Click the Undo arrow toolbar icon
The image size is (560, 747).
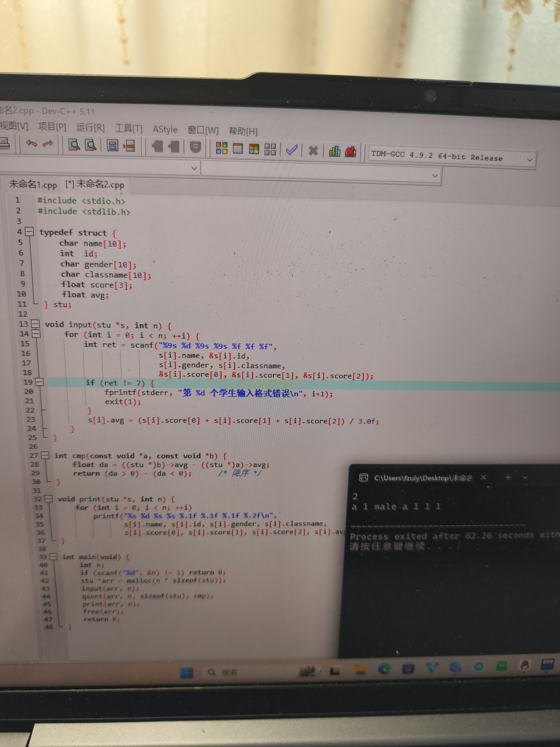tap(31, 144)
